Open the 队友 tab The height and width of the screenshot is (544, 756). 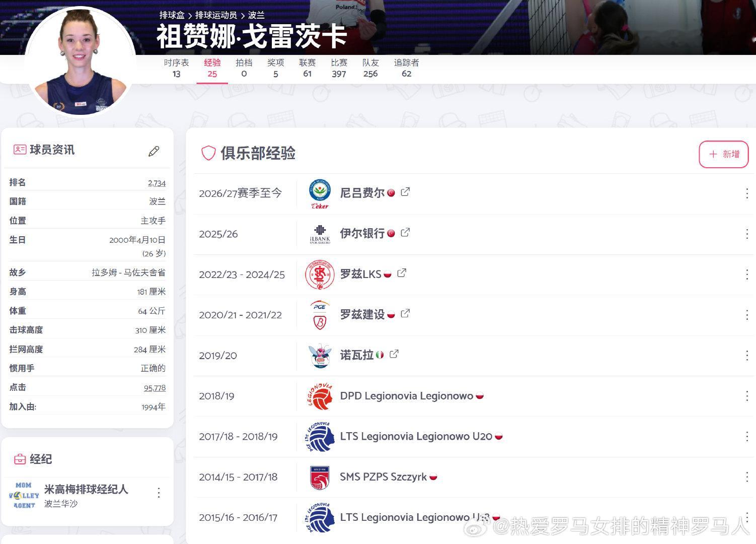[370, 68]
